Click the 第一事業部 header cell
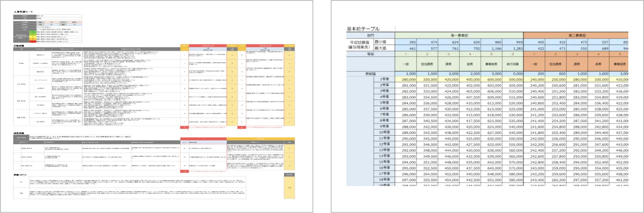 [459, 35]
